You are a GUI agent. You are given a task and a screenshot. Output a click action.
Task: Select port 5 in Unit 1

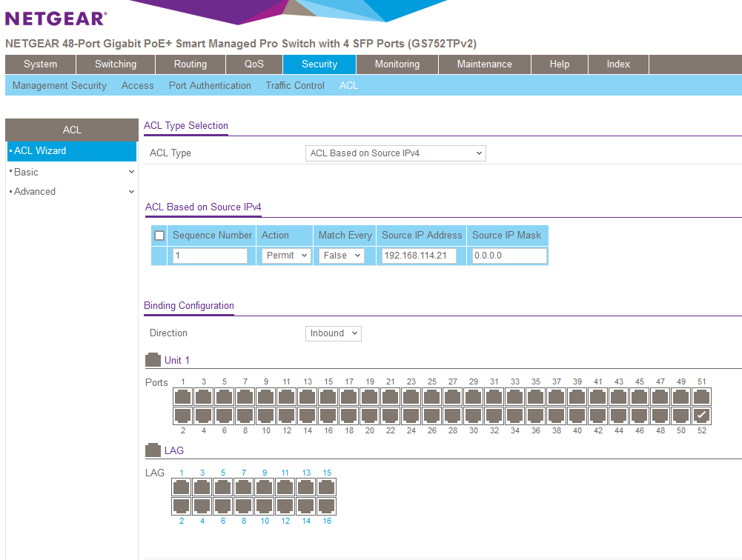tap(225, 397)
